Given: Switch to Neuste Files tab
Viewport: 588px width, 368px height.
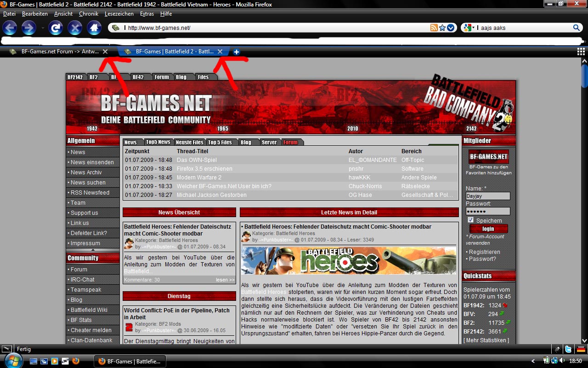Looking at the screenshot, I should [x=189, y=142].
